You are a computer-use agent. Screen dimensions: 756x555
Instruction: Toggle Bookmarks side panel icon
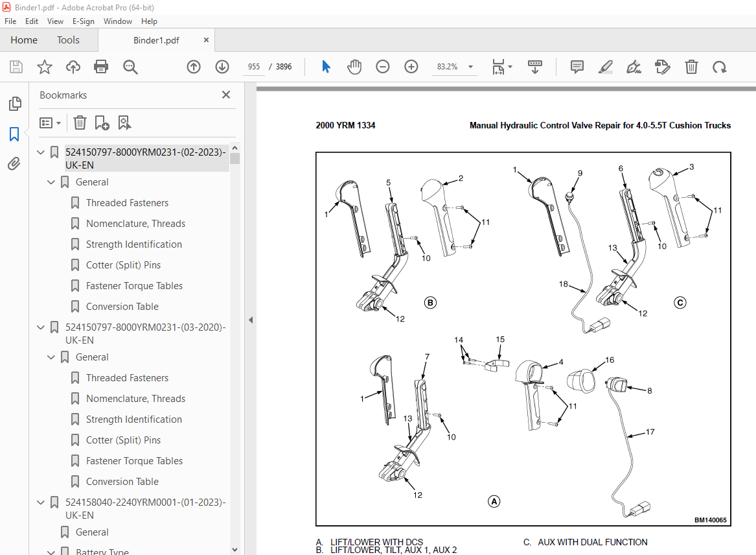(x=14, y=134)
